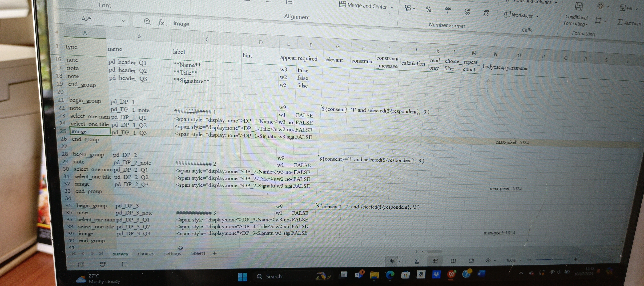Click the plus on the zoom slider
The height and width of the screenshot is (286, 644).
pos(575,259)
